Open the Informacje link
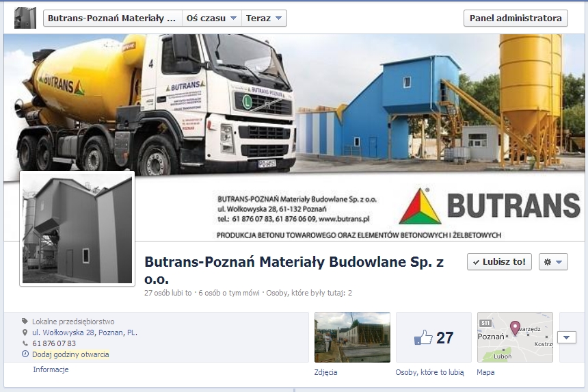Screen dimensions: 588x392 (x=51, y=369)
